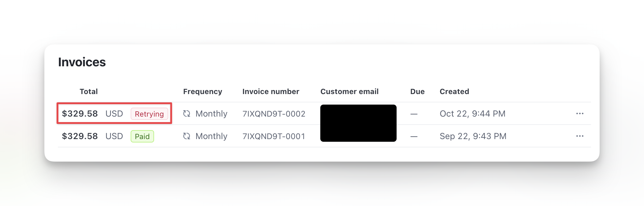Screen dimensions: 644x206
Task: Open the actions menu on the Sep 22 invoice row
Action: click(x=580, y=136)
